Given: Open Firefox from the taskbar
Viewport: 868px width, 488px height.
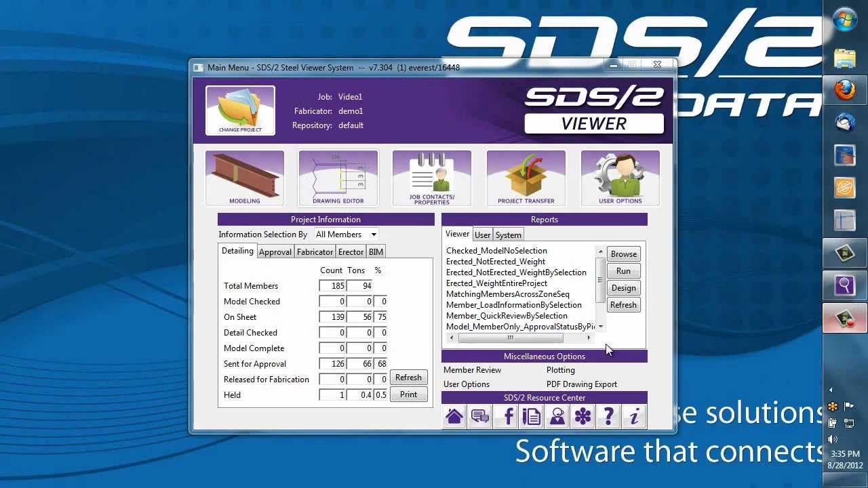Looking at the screenshot, I should click(x=845, y=90).
